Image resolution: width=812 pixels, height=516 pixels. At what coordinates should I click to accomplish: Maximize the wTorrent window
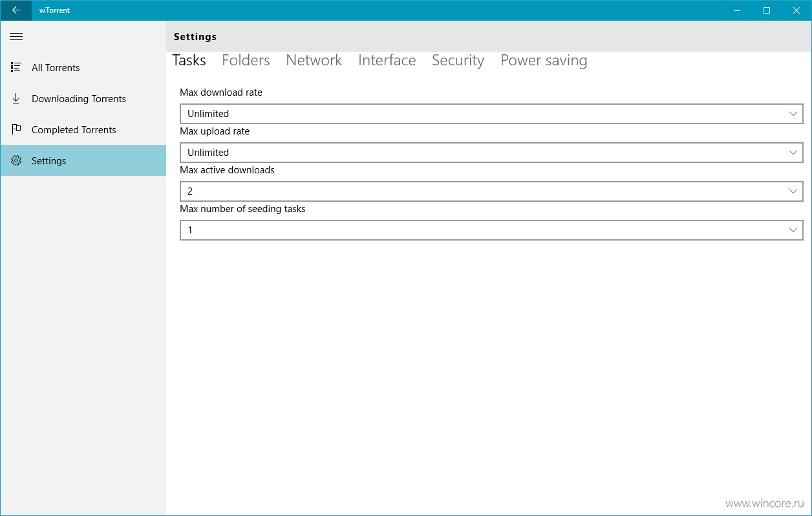tap(767, 10)
